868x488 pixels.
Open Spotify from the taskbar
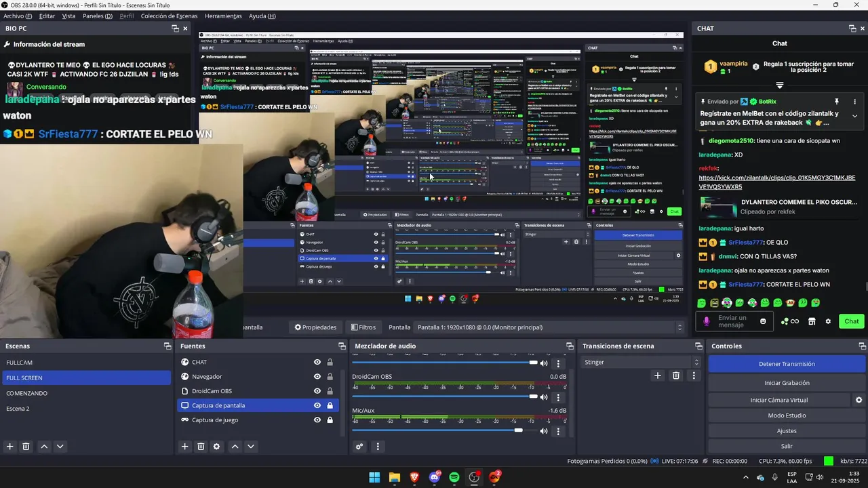pos(454,477)
